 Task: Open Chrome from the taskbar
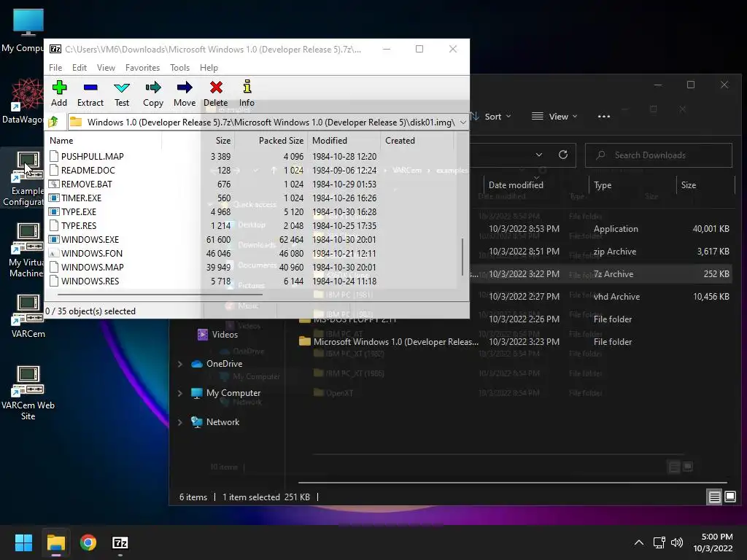[x=88, y=542]
